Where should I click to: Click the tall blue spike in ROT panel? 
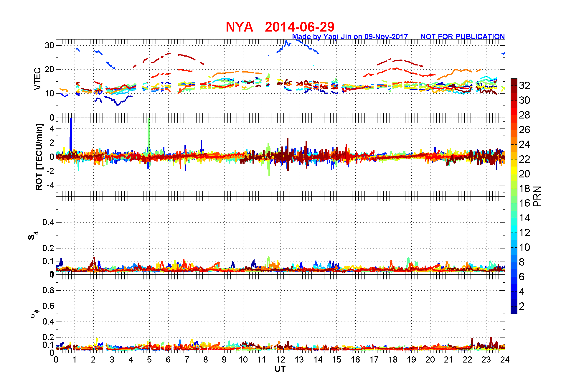[71, 135]
